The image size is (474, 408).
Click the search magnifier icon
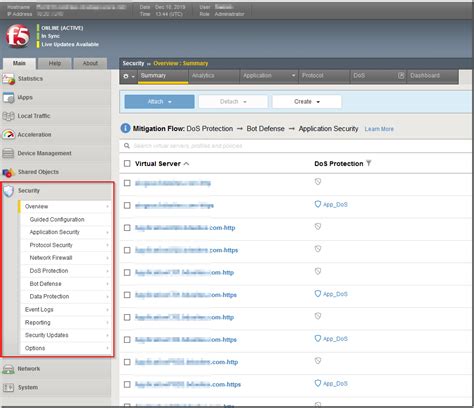127,146
